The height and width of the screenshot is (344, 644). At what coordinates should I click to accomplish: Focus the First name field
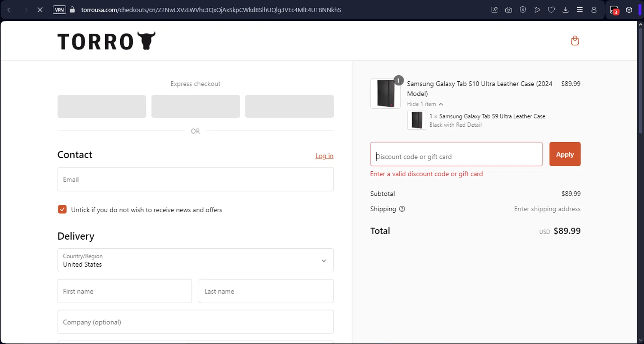(x=125, y=291)
